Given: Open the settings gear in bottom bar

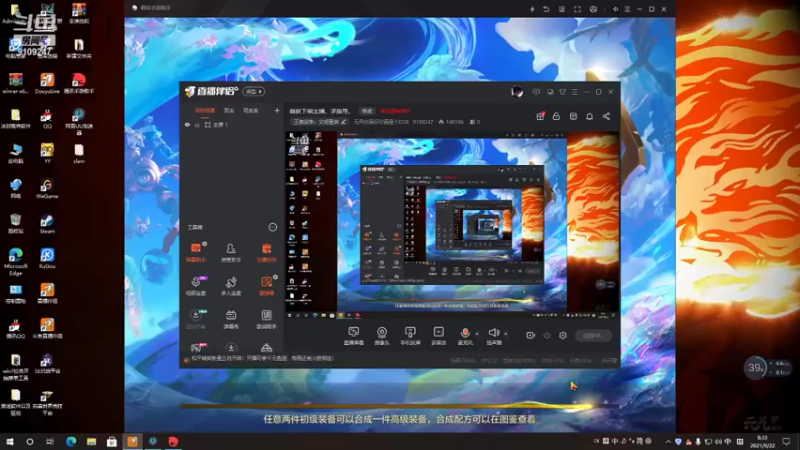Looking at the screenshot, I should click(563, 335).
